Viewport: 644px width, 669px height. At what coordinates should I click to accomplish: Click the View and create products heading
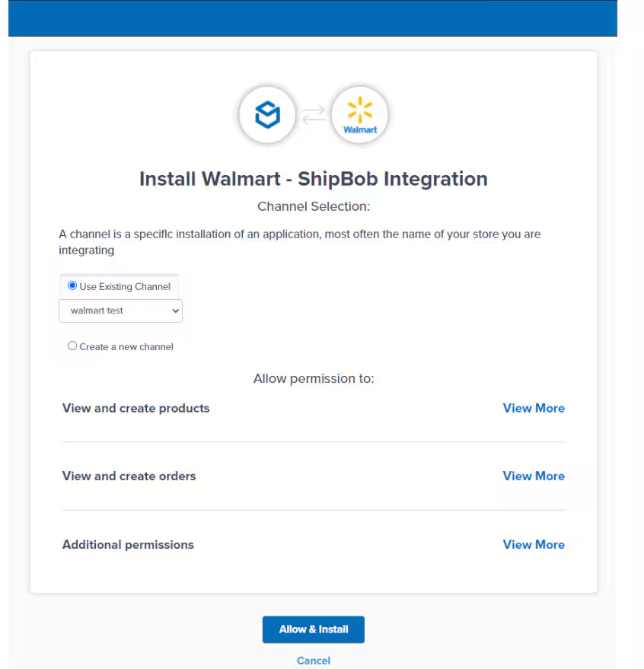tap(135, 408)
